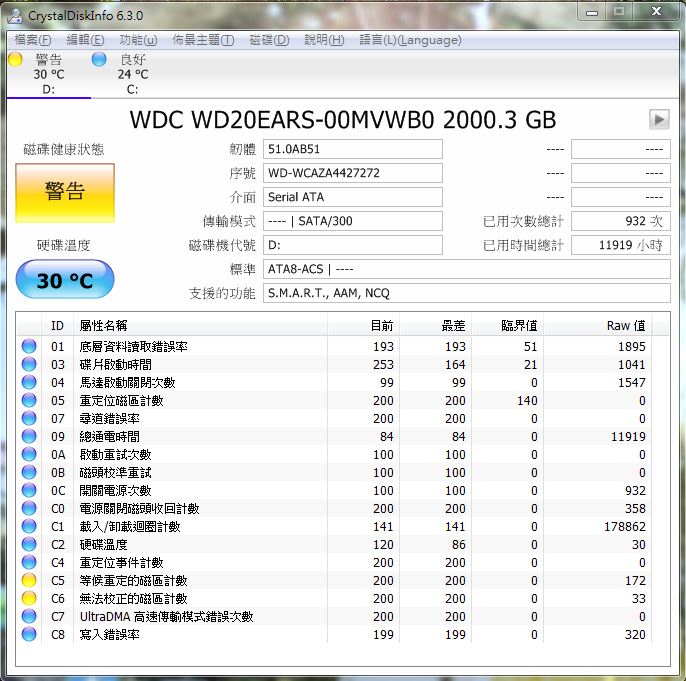This screenshot has width=686, height=681.
Task: Click blue status icon for attribute 0B
Action: pyautogui.click(x=29, y=472)
